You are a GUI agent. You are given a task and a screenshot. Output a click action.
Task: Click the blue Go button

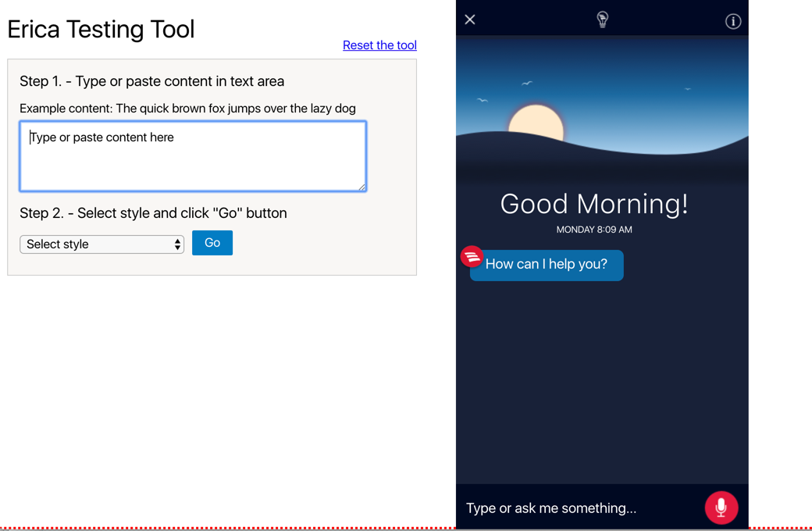coord(212,242)
